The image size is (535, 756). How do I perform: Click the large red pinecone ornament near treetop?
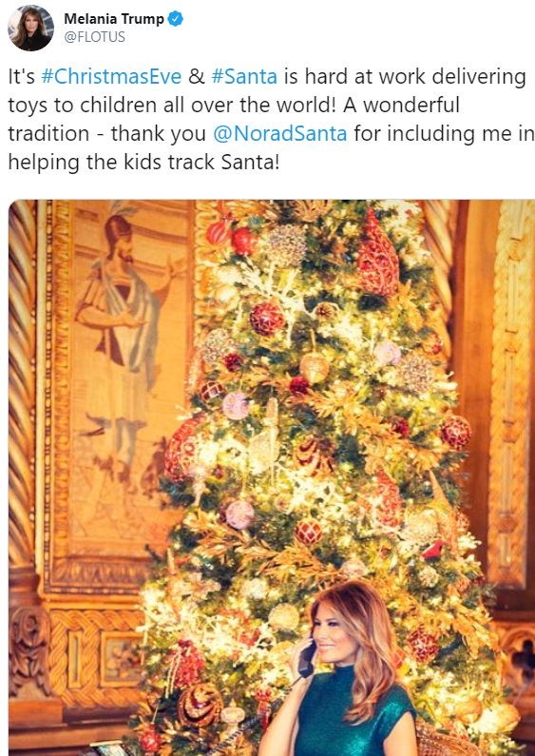pyautogui.click(x=378, y=256)
